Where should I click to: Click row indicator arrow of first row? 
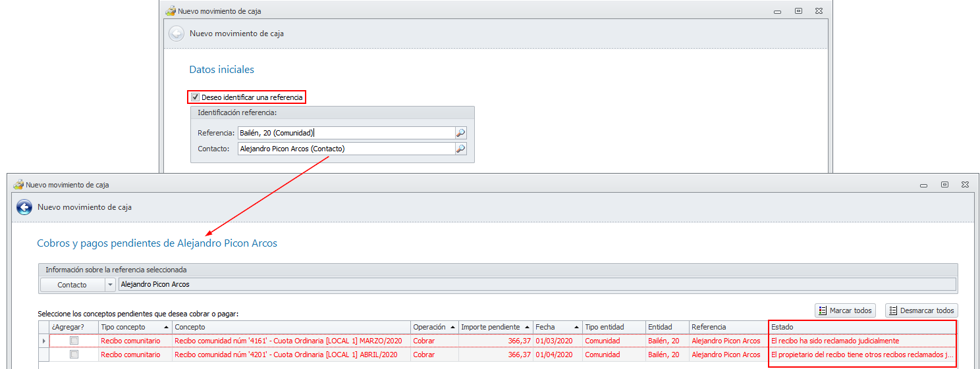pos(44,341)
